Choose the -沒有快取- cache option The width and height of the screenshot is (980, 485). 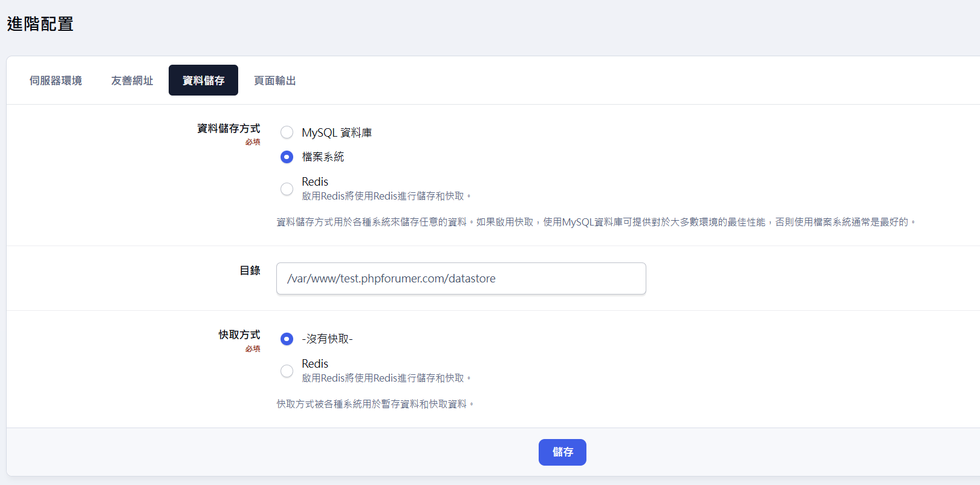287,339
